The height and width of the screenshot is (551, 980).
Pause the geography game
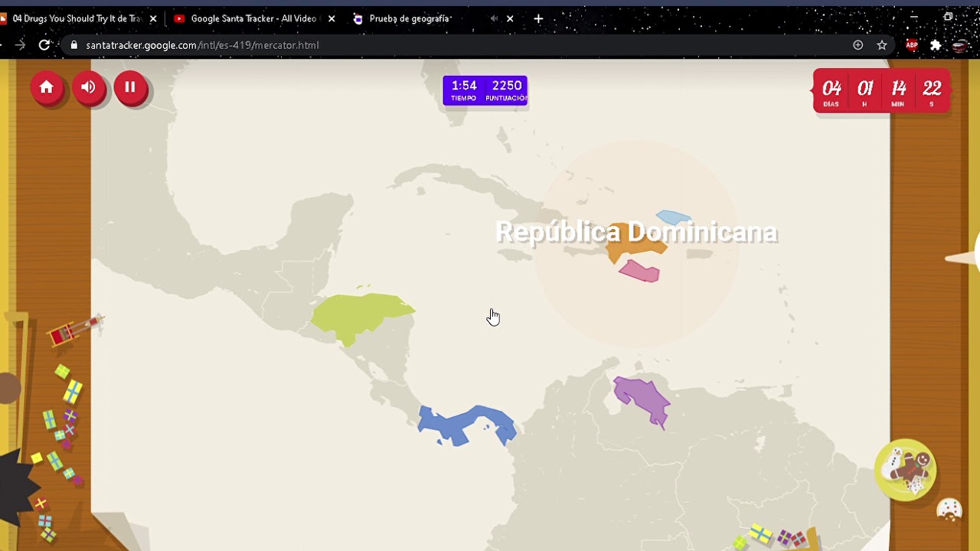(130, 87)
